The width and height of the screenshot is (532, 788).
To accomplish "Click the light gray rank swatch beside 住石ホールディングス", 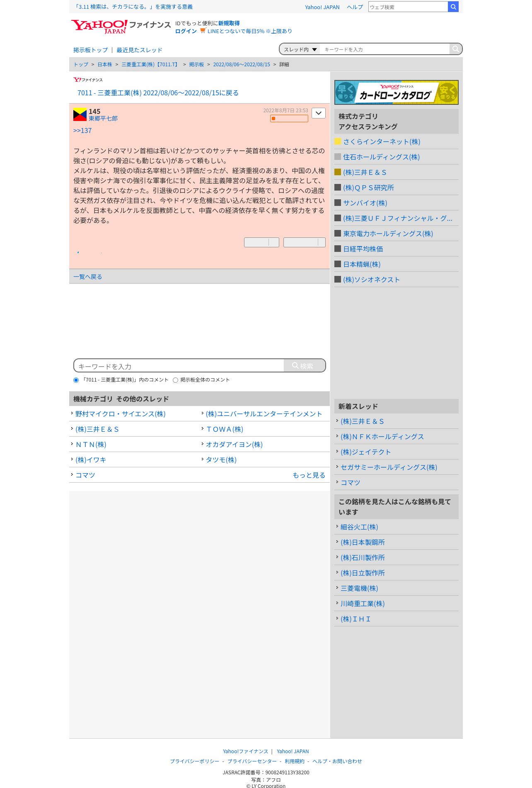I will (x=338, y=157).
